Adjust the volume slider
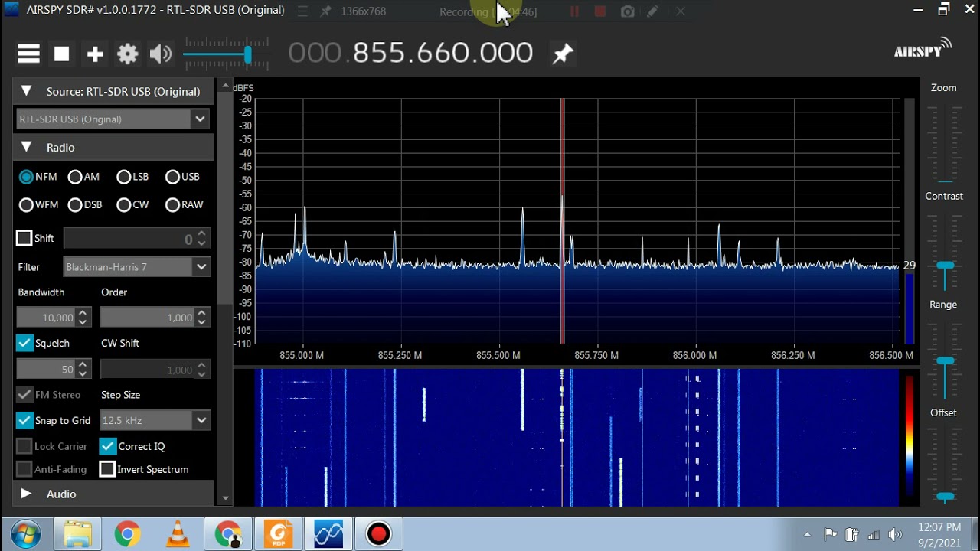Image resolution: width=980 pixels, height=551 pixels. pyautogui.click(x=247, y=54)
